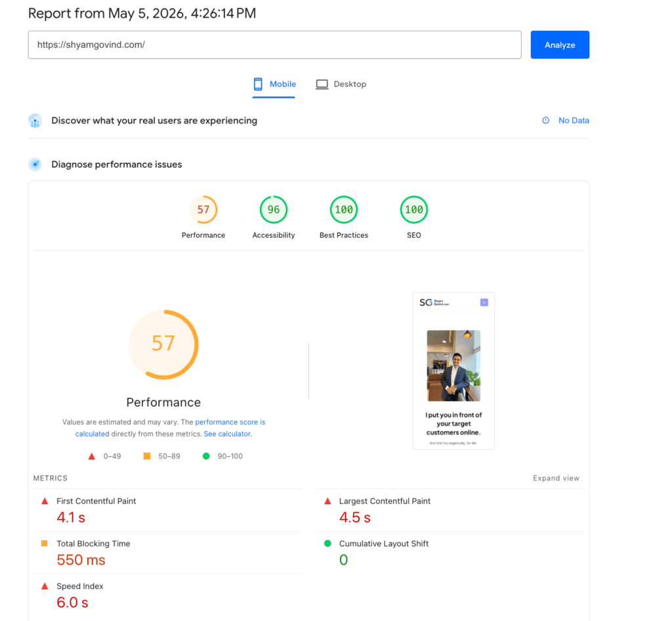Open the performance score is calculated link
The width and height of the screenshot is (672, 621).
170,428
